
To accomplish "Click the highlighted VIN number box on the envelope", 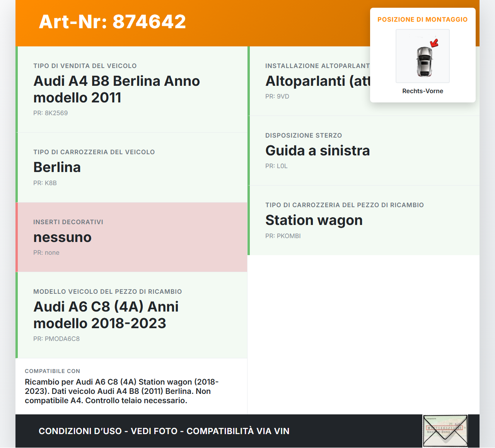I will (x=445, y=428).
